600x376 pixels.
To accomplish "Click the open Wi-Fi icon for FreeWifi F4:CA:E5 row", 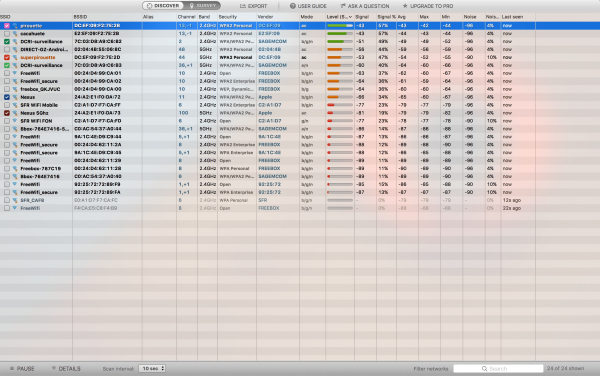I will point(15,208).
